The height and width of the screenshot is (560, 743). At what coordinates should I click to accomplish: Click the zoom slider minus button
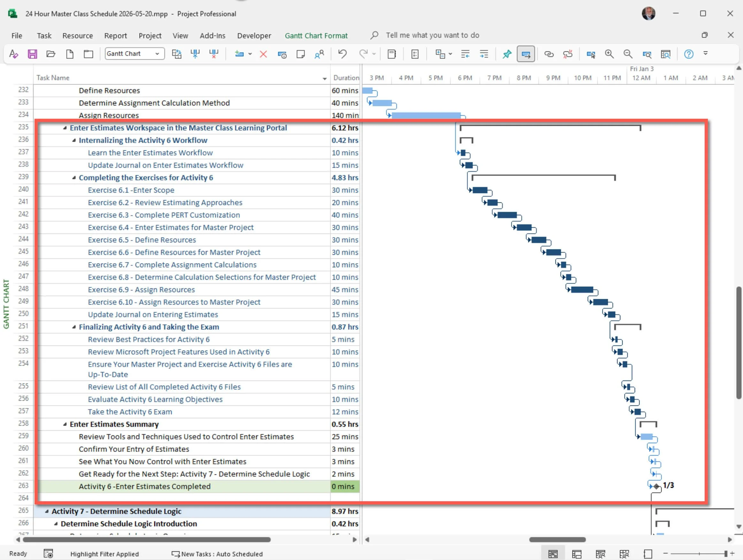[x=665, y=553]
